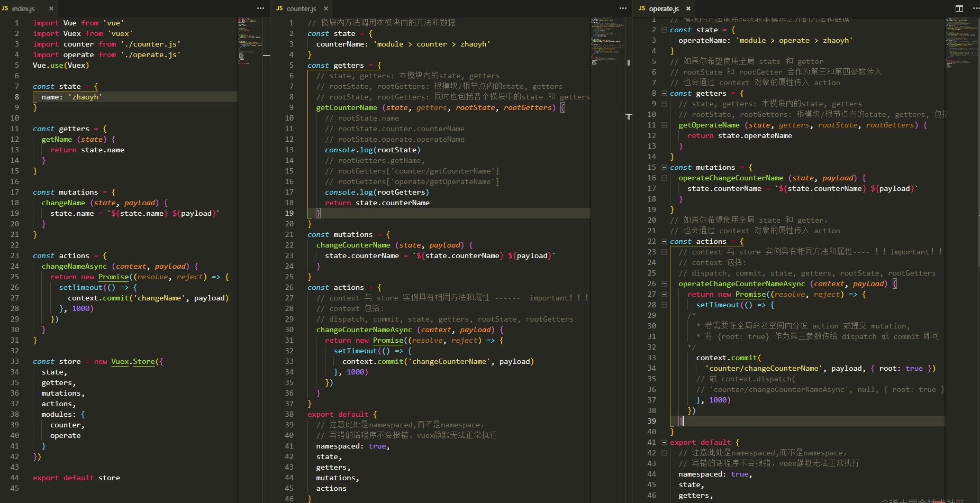Fold the comment block at operate.js line 23
This screenshot has width=980, height=503.
[664, 252]
